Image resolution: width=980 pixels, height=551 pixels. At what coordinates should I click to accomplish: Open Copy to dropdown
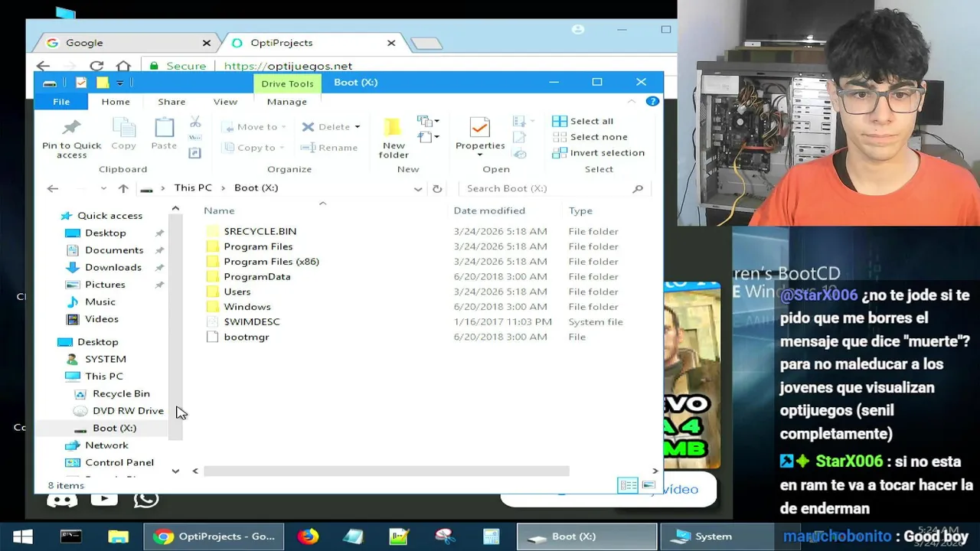pos(254,148)
